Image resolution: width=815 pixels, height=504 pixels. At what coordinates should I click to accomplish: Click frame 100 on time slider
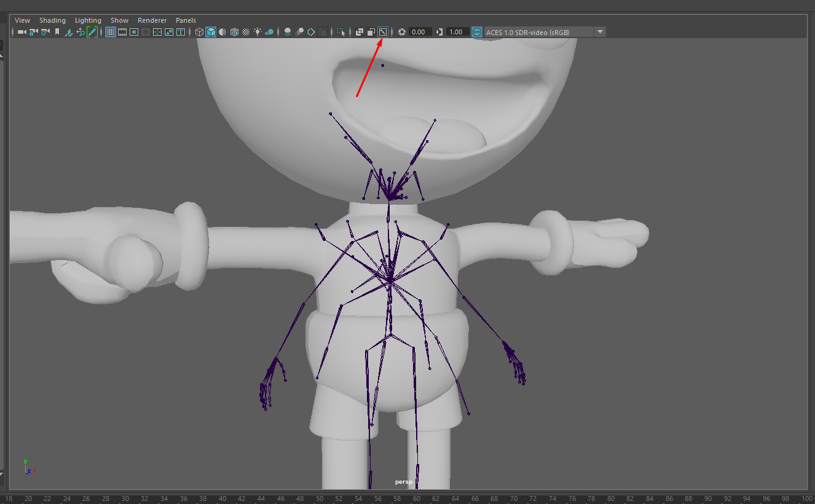[806, 498]
